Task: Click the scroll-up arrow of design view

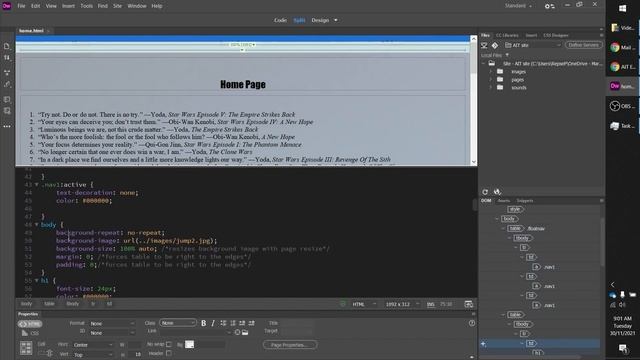Action: 473,39
